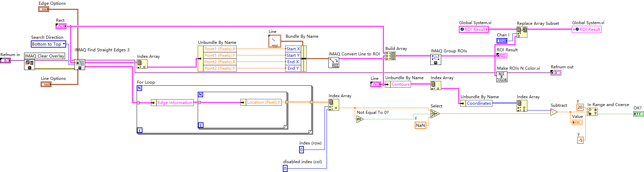Click the IMAQ Convert Line to ROI node

(x=334, y=63)
